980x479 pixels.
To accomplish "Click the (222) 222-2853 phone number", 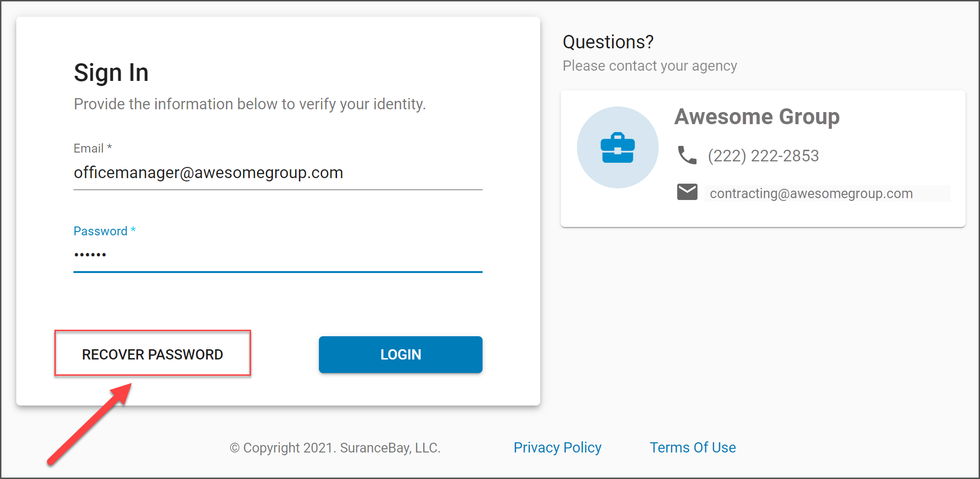I will pyautogui.click(x=763, y=156).
